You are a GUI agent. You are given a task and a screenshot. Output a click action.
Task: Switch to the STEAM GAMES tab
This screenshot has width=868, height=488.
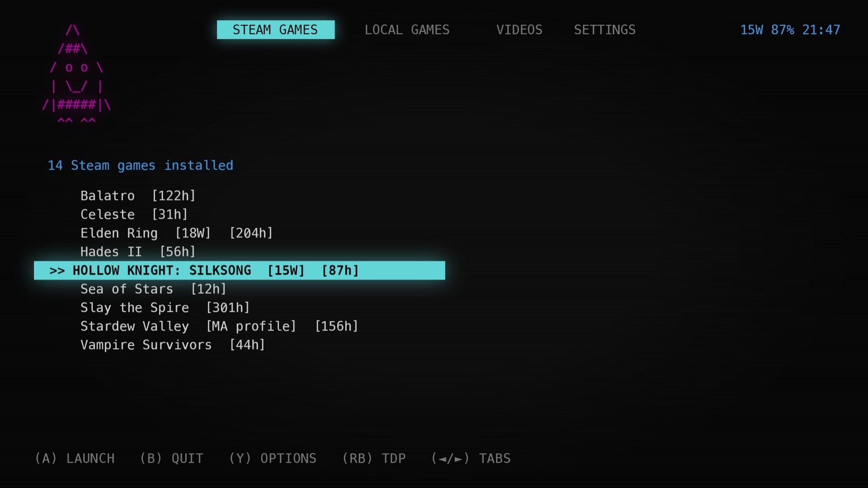276,30
